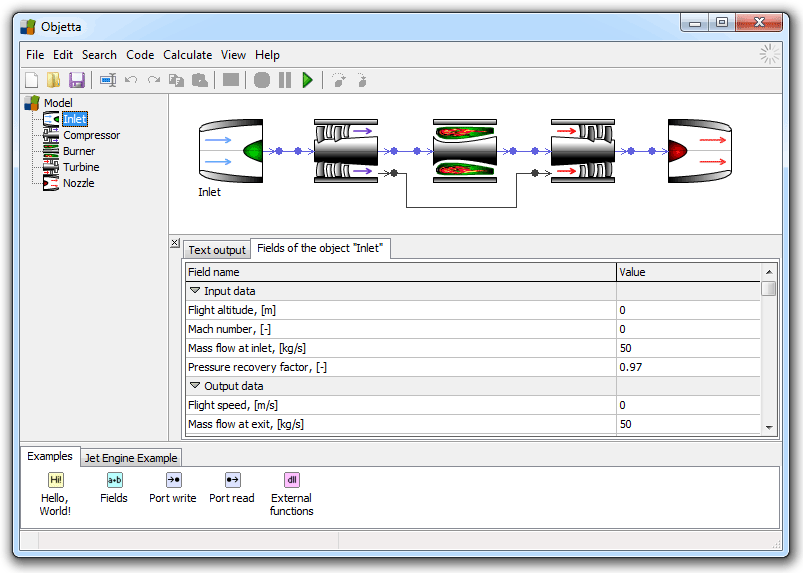This screenshot has height=573, width=803.
Task: Select Turbine in the model tree
Action: pos(81,167)
